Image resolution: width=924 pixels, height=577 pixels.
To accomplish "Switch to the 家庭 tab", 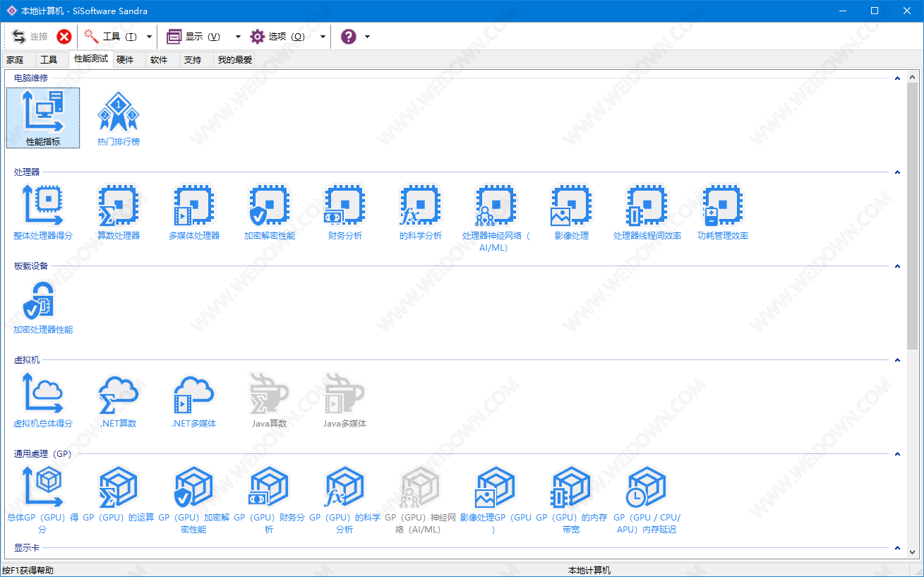I will 16,60.
